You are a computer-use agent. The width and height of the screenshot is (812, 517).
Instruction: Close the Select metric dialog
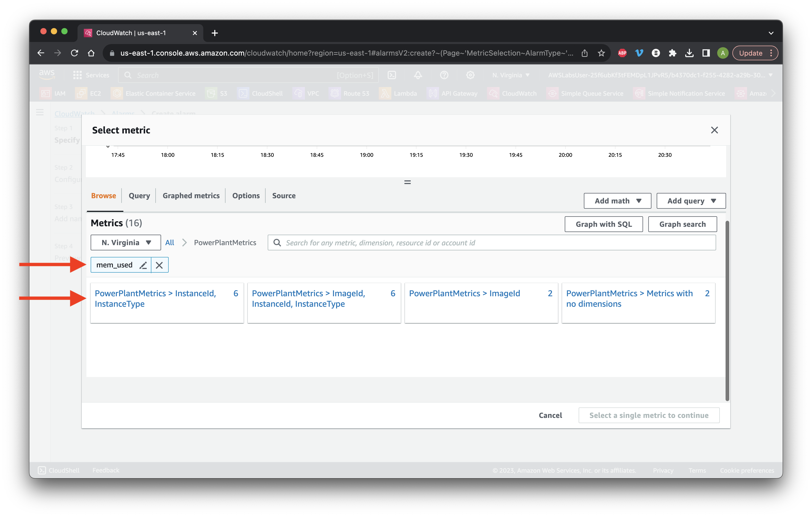click(714, 130)
